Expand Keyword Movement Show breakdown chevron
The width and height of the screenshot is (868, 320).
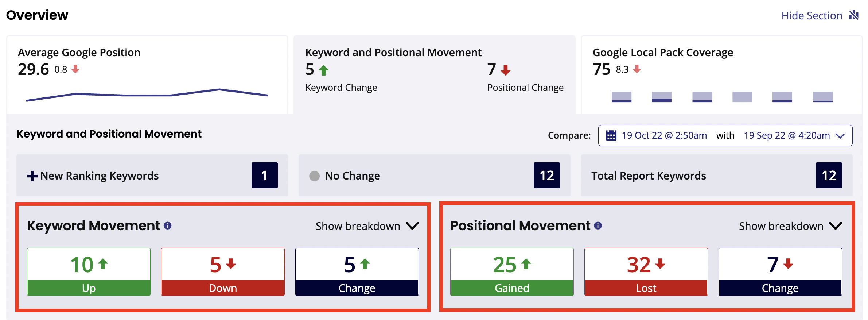point(412,226)
